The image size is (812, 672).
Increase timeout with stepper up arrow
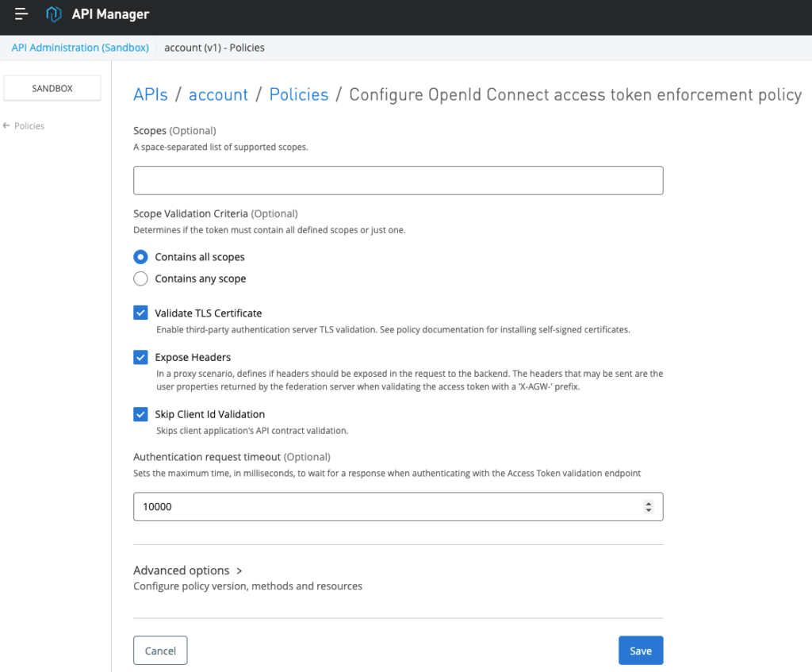click(649, 503)
